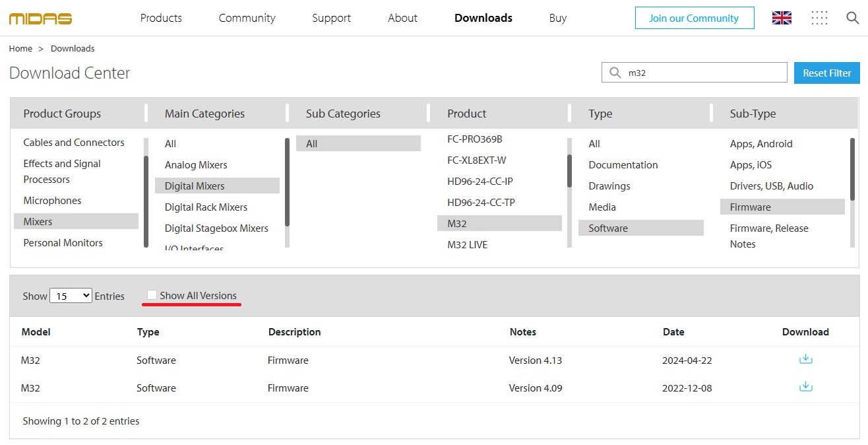The height and width of the screenshot is (445, 868).
Task: Open the UK flag language selector
Action: click(x=782, y=18)
